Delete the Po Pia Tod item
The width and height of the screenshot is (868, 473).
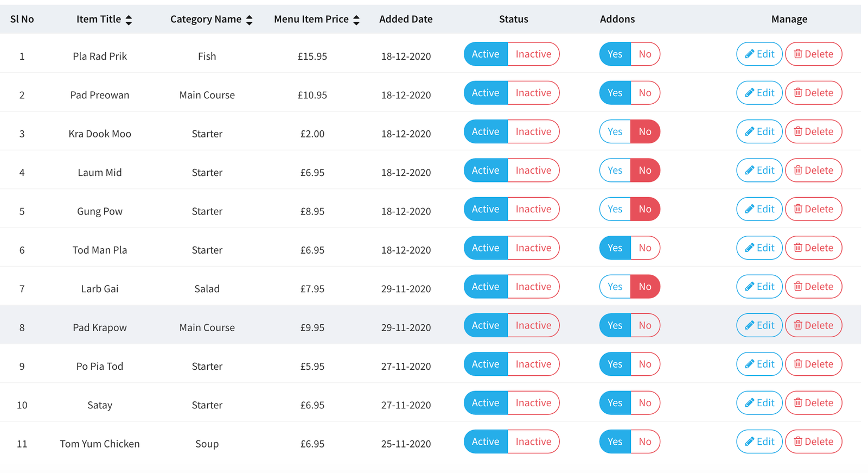pyautogui.click(x=813, y=364)
